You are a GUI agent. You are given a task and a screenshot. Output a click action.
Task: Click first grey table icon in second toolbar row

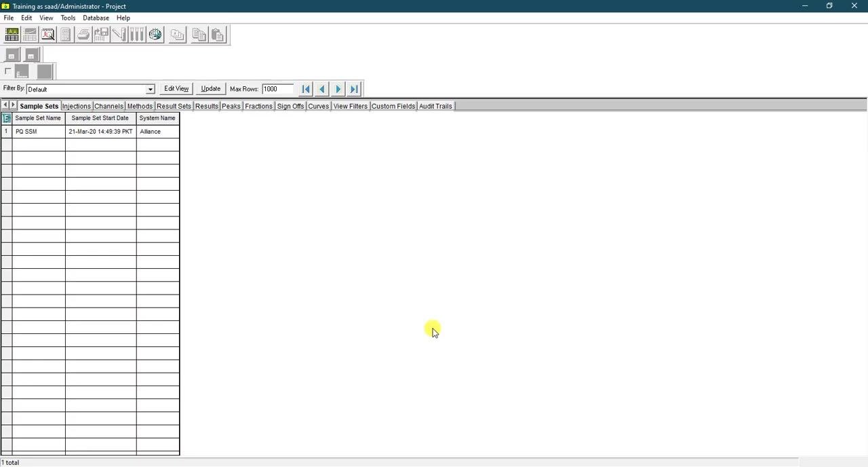point(12,55)
